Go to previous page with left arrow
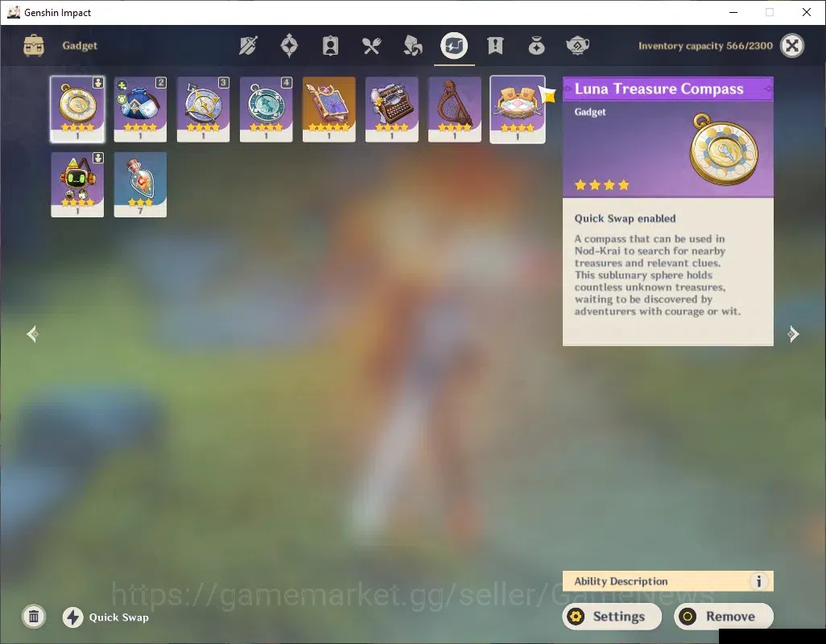The height and width of the screenshot is (644, 826). pyautogui.click(x=33, y=334)
